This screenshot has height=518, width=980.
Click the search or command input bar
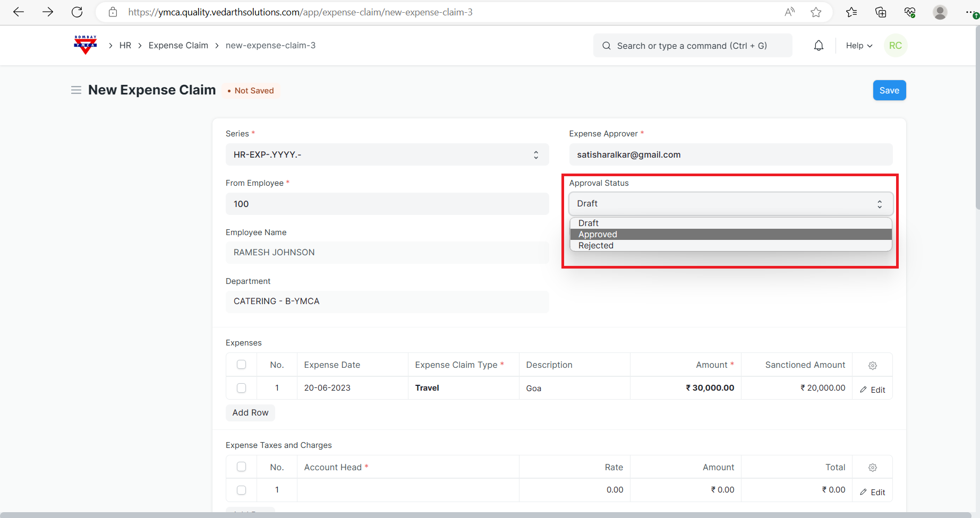(692, 46)
